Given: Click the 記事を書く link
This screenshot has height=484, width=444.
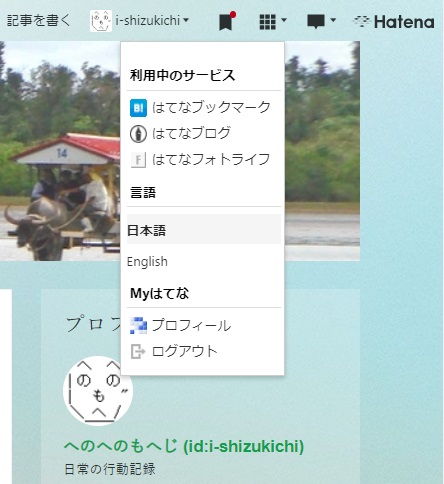Looking at the screenshot, I should tap(39, 21).
